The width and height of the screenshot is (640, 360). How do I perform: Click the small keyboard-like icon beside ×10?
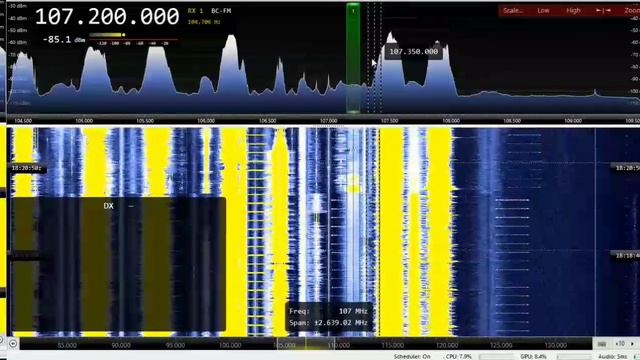coord(602,344)
